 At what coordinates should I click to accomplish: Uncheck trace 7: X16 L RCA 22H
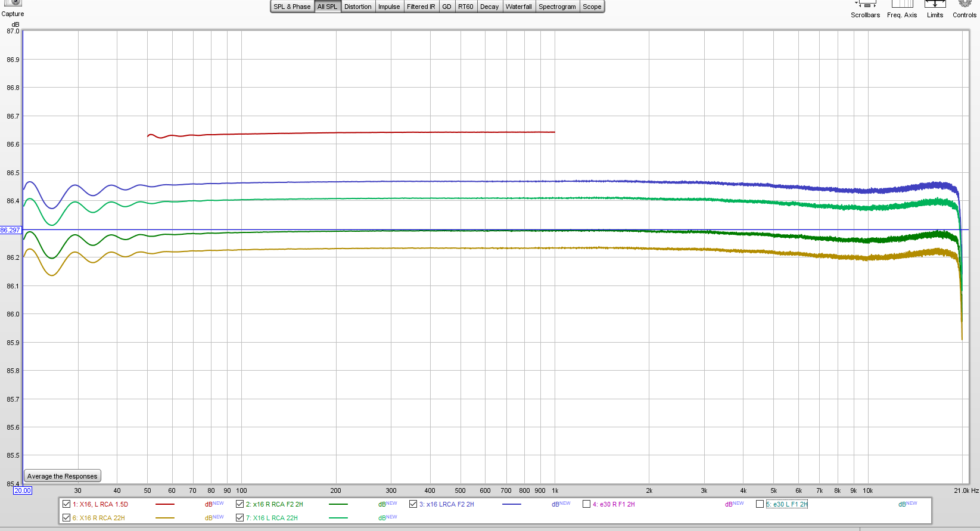240,518
